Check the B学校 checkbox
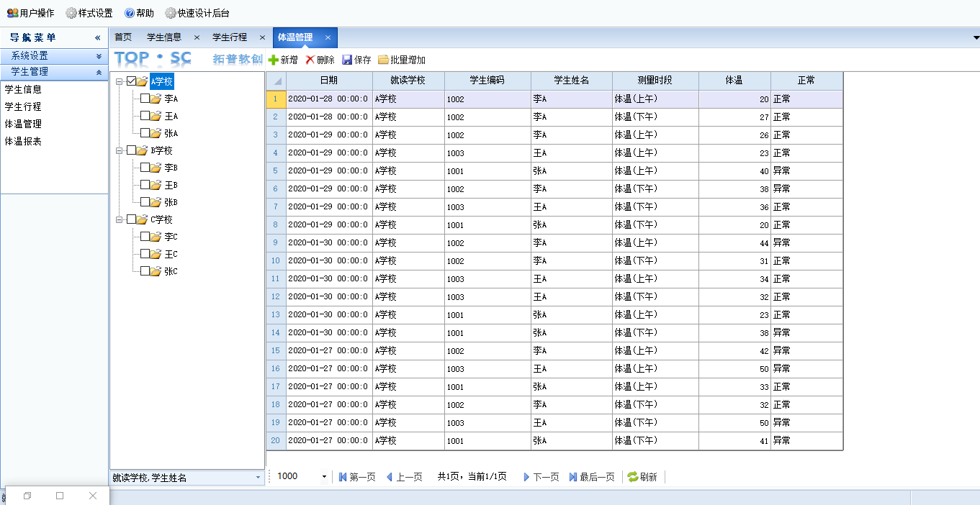Screen dimensions: 980x505 pyautogui.click(x=131, y=150)
